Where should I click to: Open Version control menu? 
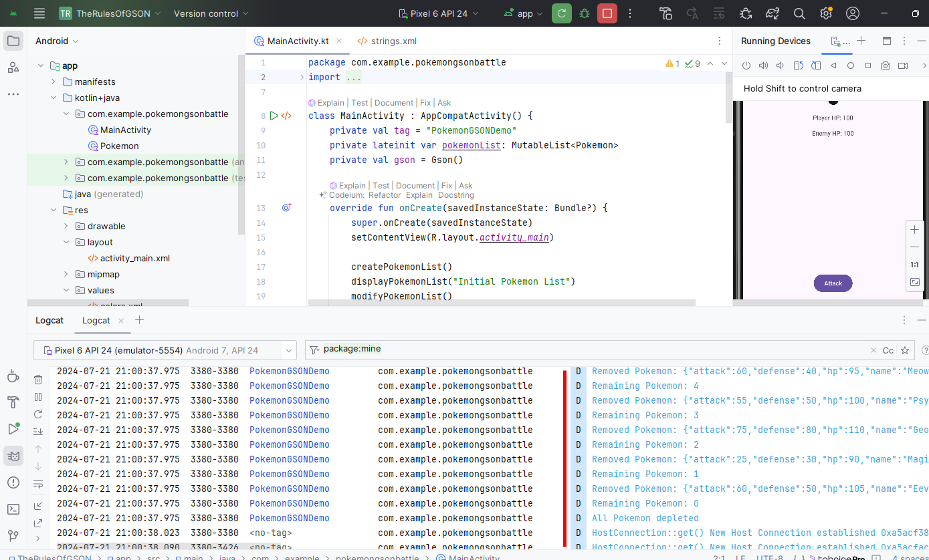click(211, 13)
